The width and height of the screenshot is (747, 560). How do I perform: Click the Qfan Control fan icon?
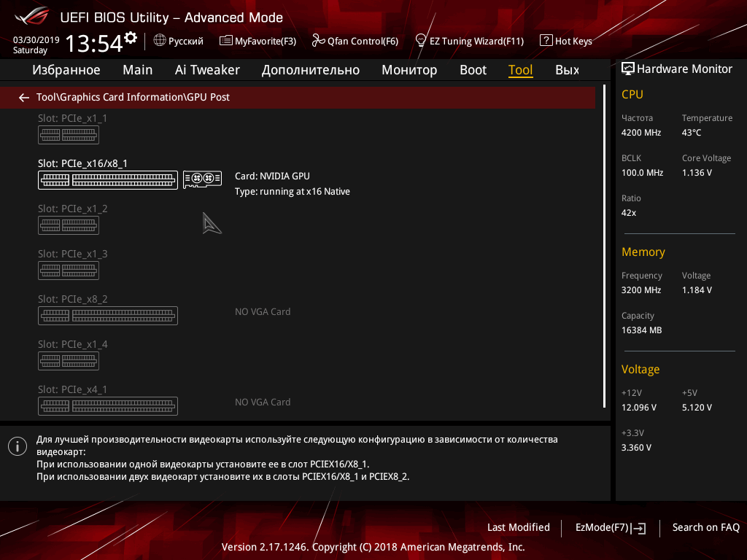tap(318, 41)
